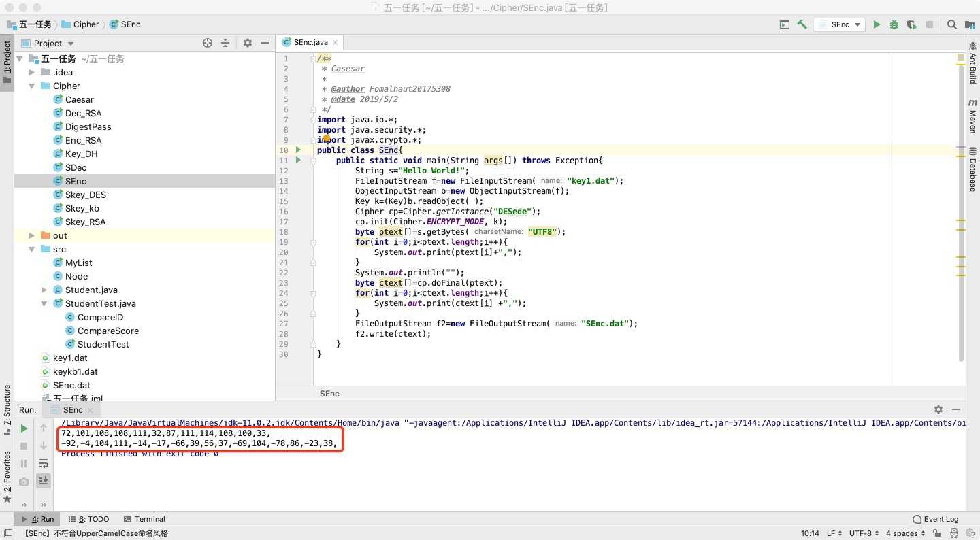This screenshot has height=540, width=980.
Task: Open the Terminal tool tab
Action: click(x=145, y=519)
